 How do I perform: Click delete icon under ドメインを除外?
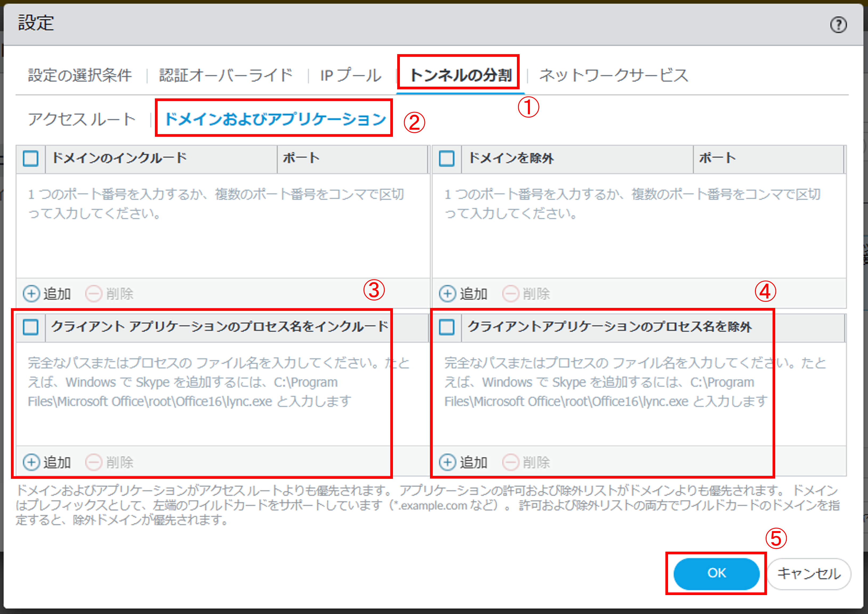point(510,293)
